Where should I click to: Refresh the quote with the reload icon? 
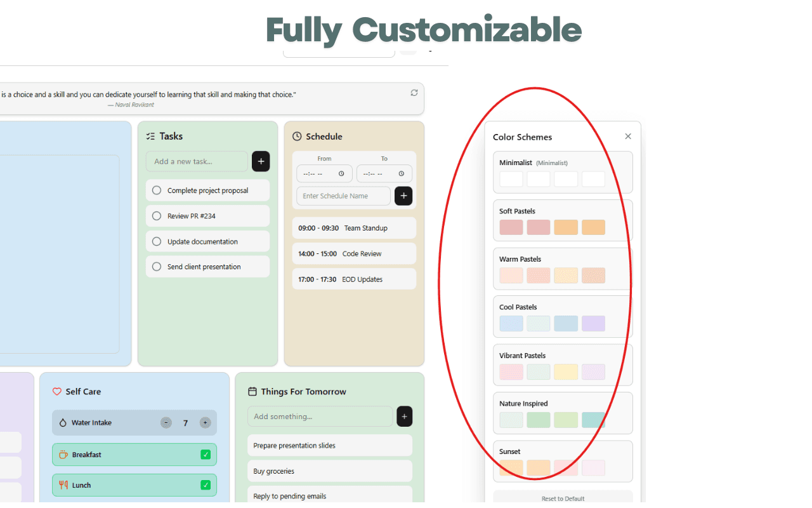(414, 93)
